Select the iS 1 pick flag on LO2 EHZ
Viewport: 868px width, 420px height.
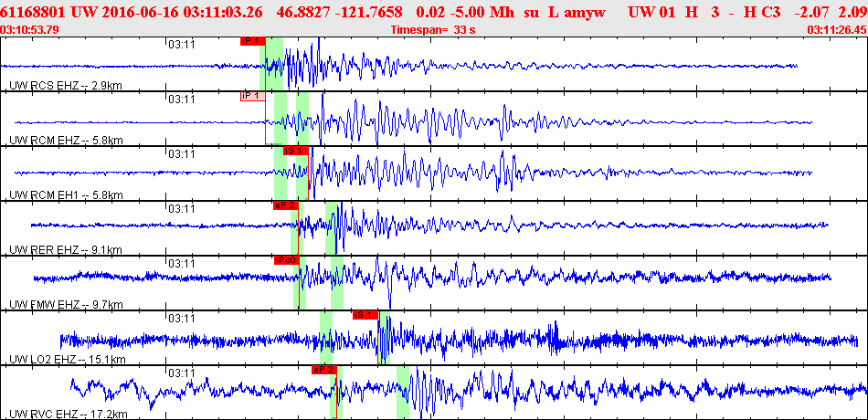pyautogui.click(x=365, y=315)
